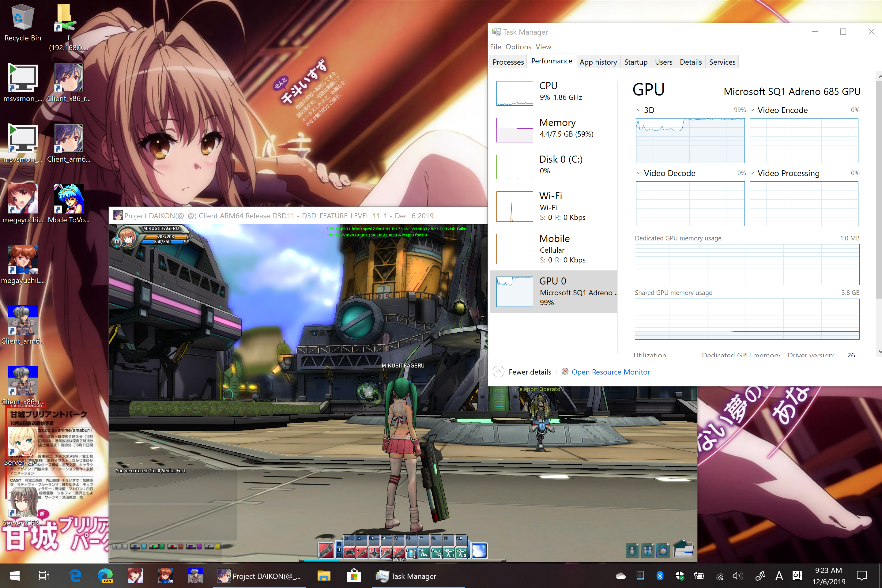882x588 pixels.
Task: Toggle the W chat channel button
Action: pyautogui.click(x=191, y=547)
